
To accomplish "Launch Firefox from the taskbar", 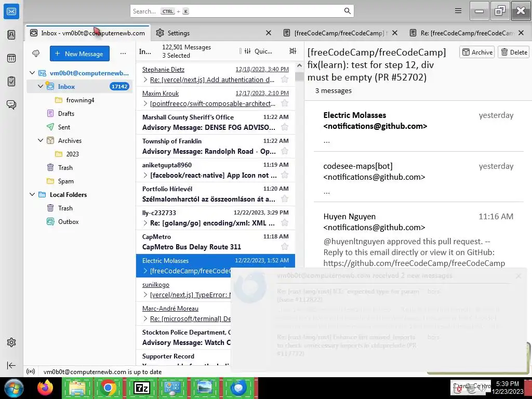I will [x=45, y=388].
